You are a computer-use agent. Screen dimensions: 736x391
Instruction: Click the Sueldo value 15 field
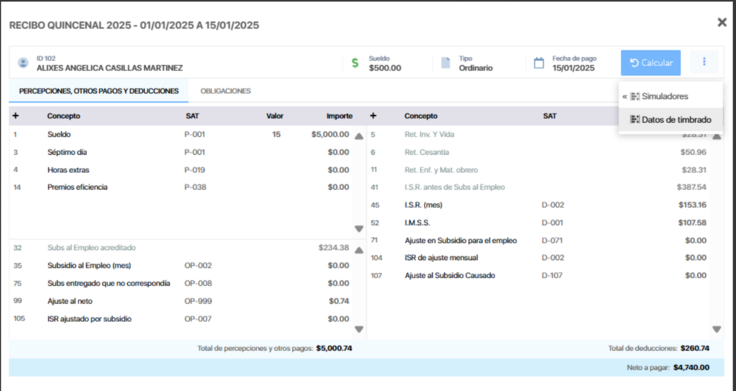point(276,135)
